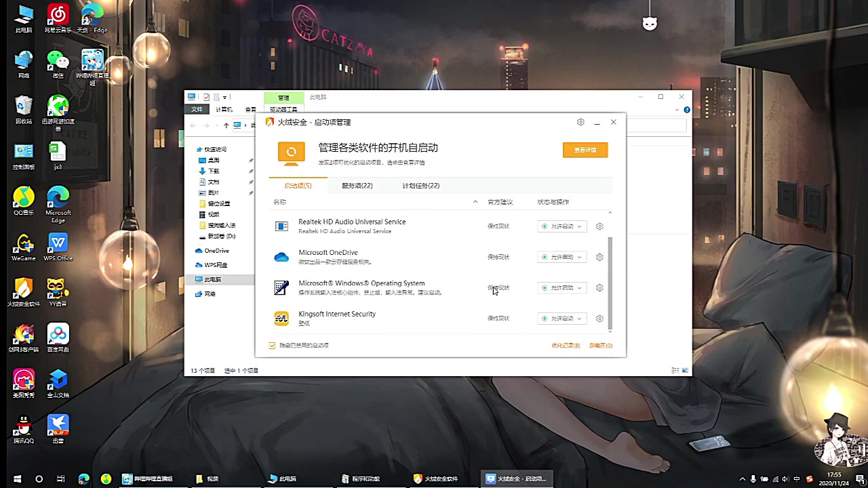The width and height of the screenshot is (868, 488).
Task: Open settings gear in 火绒安全 title bar
Action: (580, 122)
